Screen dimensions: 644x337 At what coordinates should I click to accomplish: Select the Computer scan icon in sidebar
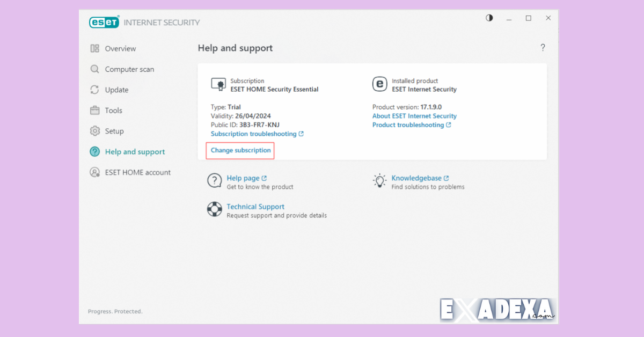pyautogui.click(x=94, y=69)
